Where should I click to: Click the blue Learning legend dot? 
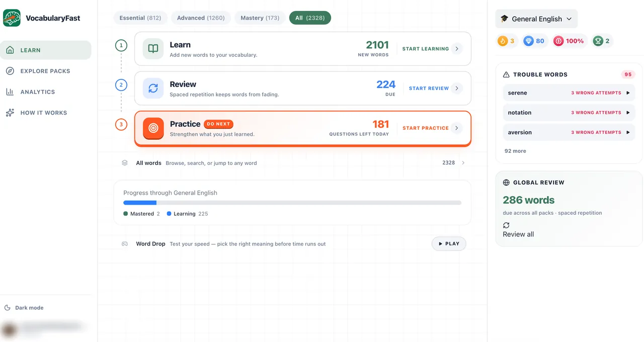[169, 214]
